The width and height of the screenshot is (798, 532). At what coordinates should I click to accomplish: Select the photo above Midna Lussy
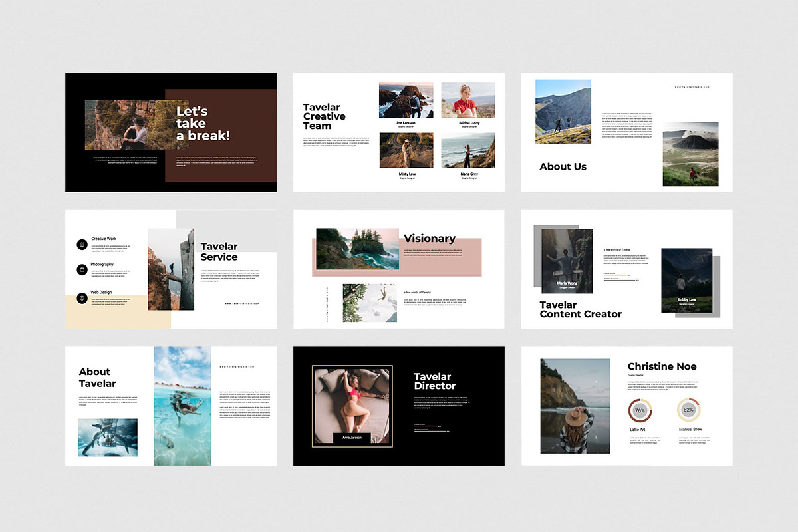[468, 100]
